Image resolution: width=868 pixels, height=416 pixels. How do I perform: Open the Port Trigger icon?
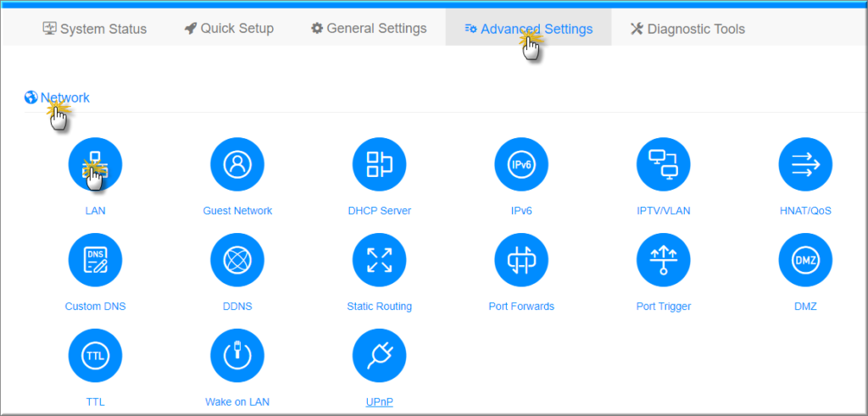[663, 260]
